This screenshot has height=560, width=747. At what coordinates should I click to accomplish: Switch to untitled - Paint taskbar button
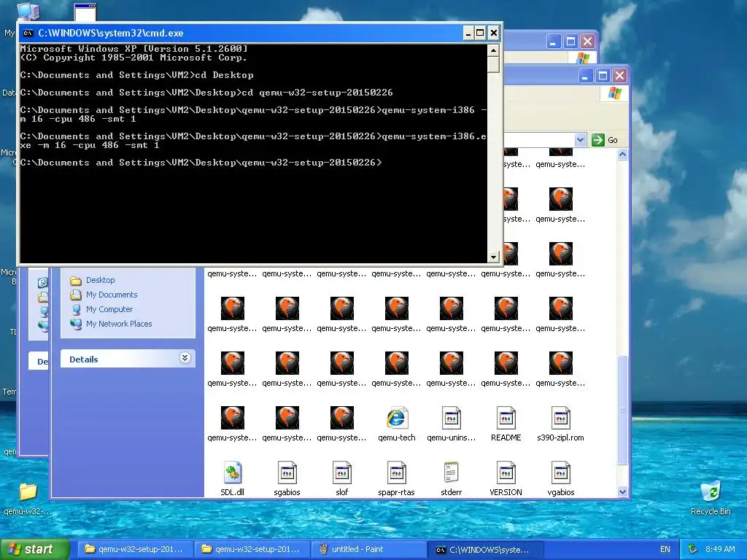pyautogui.click(x=368, y=549)
